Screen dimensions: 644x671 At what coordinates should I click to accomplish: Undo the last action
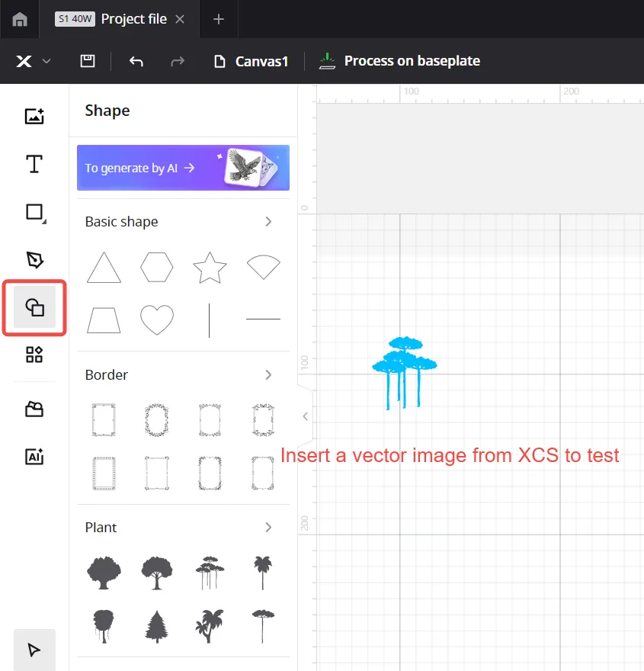pos(136,61)
